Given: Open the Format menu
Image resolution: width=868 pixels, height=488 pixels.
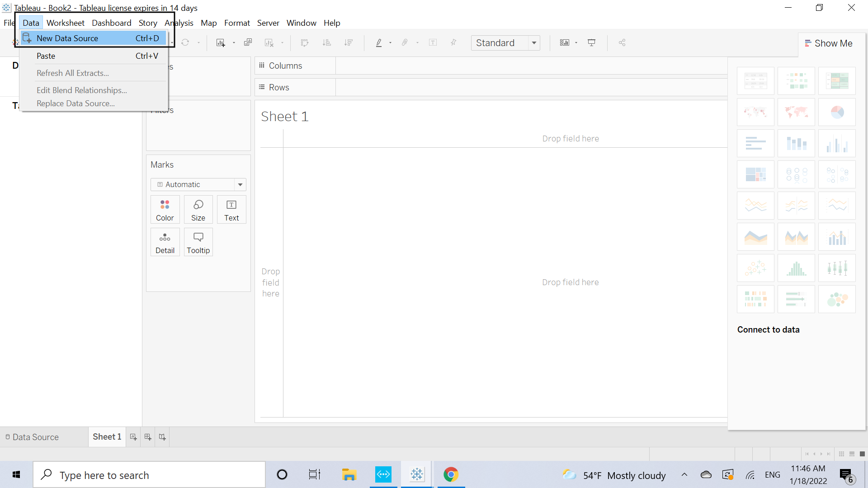Looking at the screenshot, I should 237,23.
